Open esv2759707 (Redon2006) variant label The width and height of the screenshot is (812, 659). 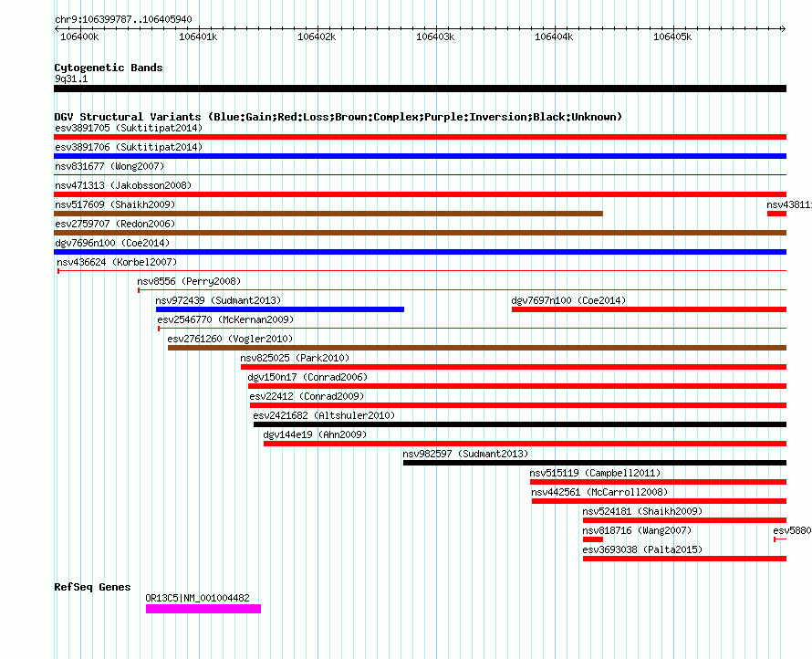[115, 224]
